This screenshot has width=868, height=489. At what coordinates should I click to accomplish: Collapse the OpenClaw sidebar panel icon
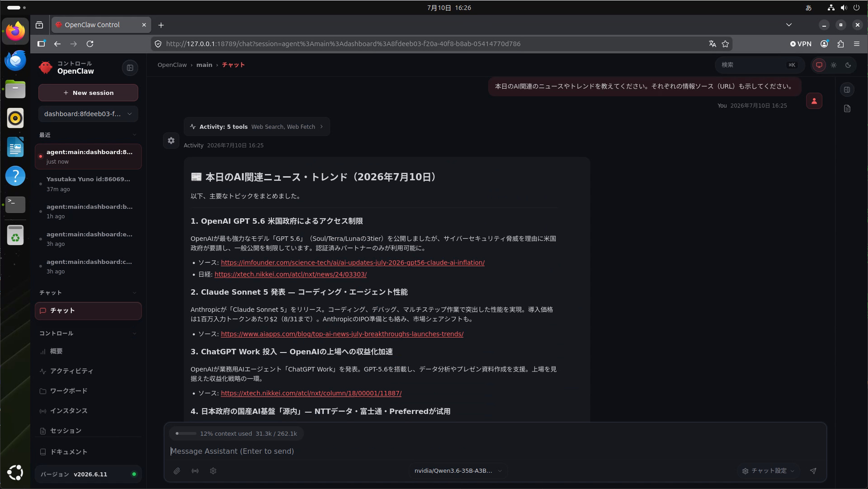click(130, 68)
